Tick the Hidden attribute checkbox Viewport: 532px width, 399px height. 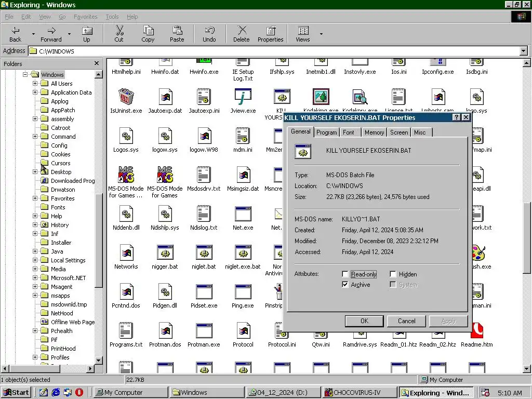pyautogui.click(x=393, y=274)
